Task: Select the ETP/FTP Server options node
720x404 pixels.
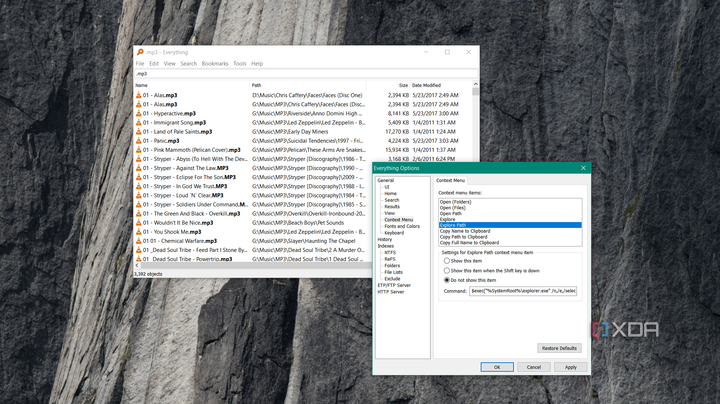Action: (x=393, y=285)
